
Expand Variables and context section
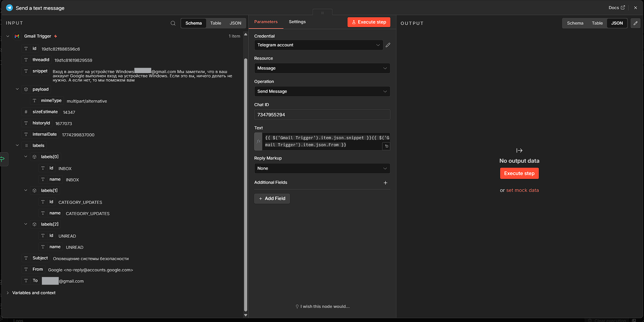click(x=8, y=293)
